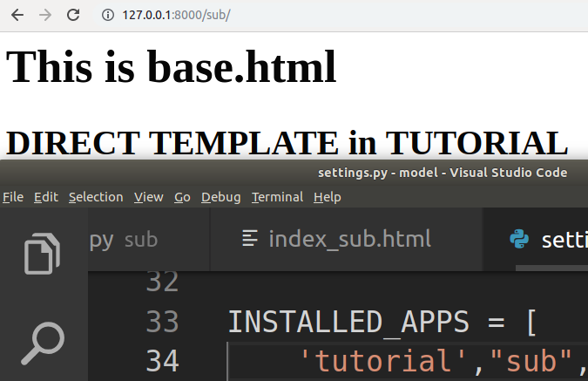The height and width of the screenshot is (381, 588).
Task: Open the Search view in activity bar
Action: (x=43, y=344)
